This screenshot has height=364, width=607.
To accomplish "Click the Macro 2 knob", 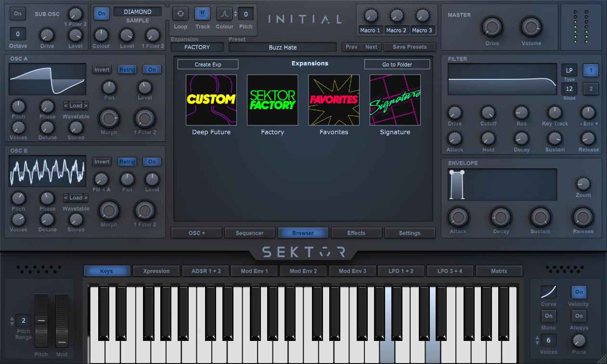I will 396,15.
